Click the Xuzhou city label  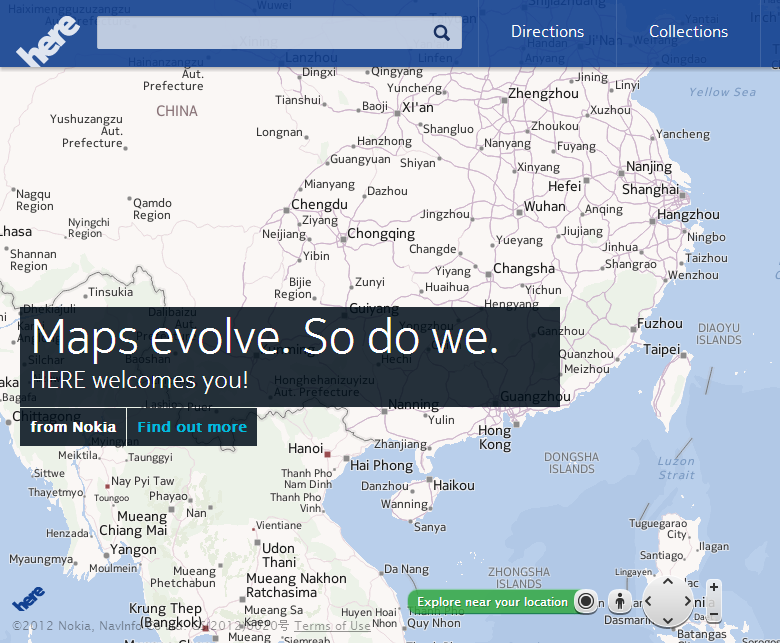coord(610,110)
